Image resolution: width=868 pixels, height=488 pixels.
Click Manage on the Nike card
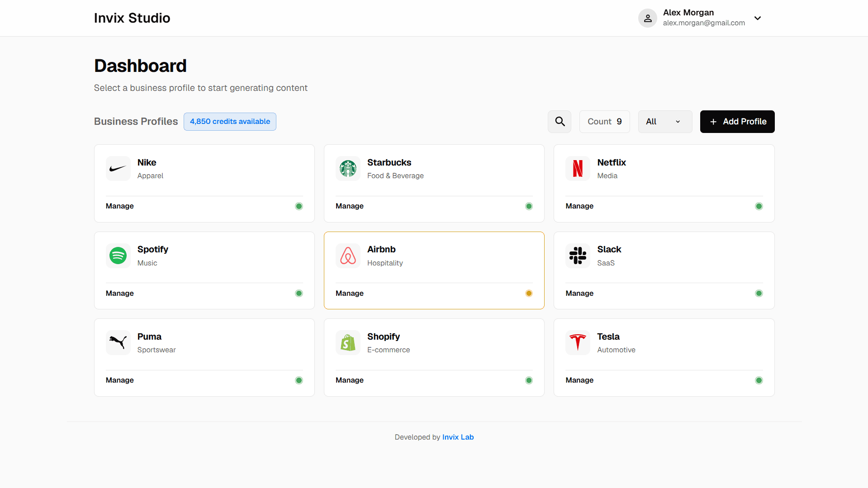pos(120,206)
